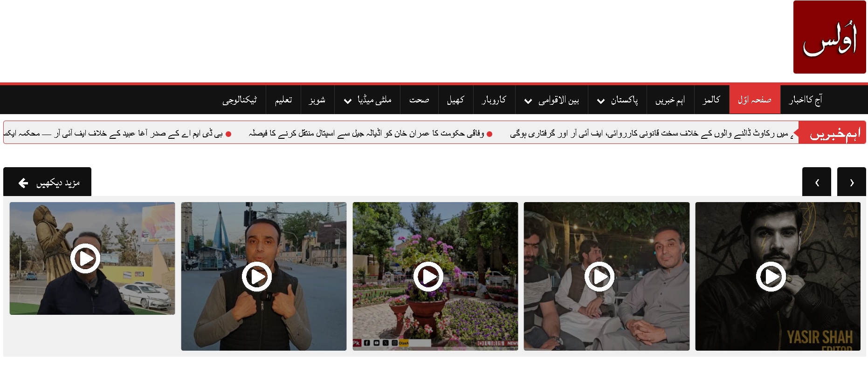868x373 pixels.
Task: Select the صفحہ اوّل home tab
Action: [754, 100]
